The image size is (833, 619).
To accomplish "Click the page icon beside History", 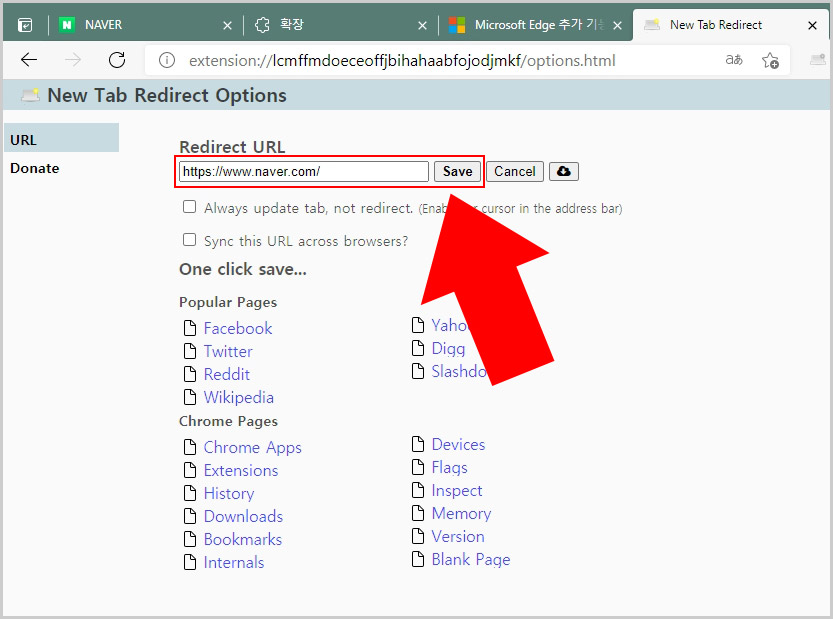I will tap(190, 493).
